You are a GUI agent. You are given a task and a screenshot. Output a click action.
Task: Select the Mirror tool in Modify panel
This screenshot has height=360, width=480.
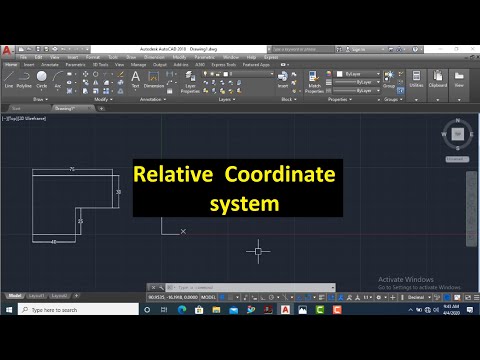click(x=96, y=82)
